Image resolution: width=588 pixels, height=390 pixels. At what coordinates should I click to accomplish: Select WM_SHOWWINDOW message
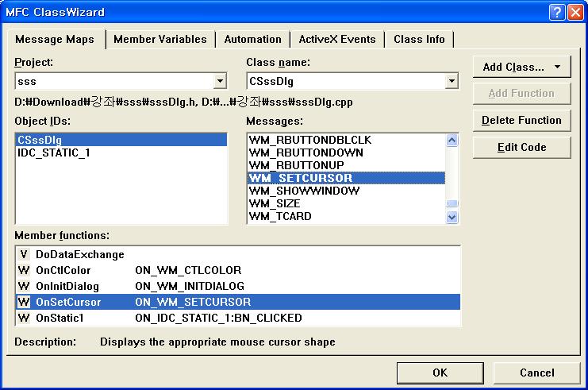pos(347,191)
